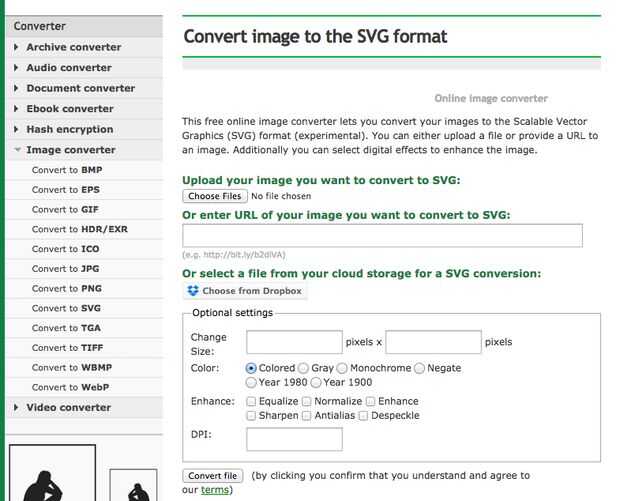
Task: Open Convert to PNG page
Action: pos(66,288)
